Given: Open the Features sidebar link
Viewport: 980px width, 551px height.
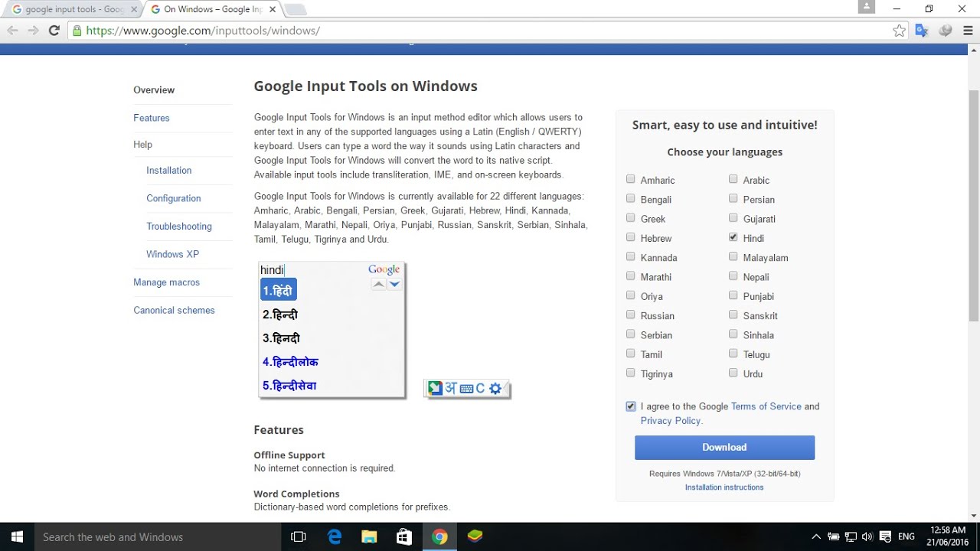Looking at the screenshot, I should point(152,118).
